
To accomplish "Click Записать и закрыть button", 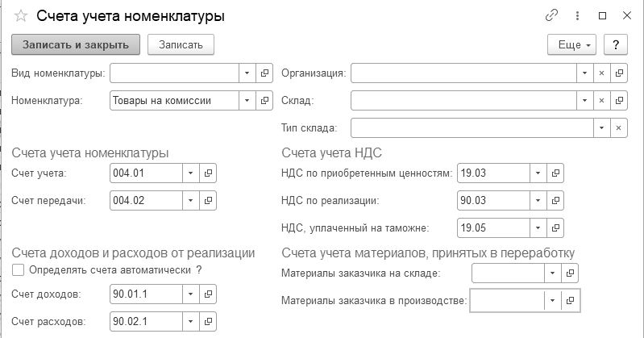I will click(76, 44).
